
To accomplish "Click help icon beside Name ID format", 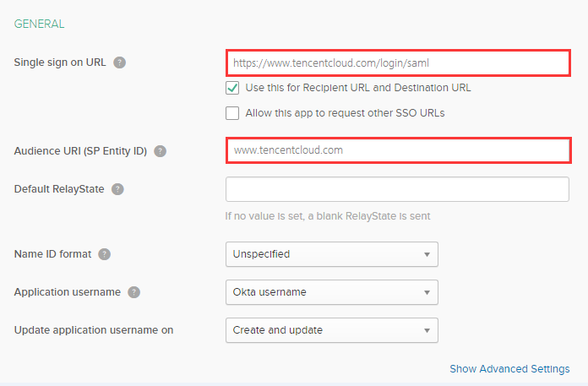I will pos(104,253).
